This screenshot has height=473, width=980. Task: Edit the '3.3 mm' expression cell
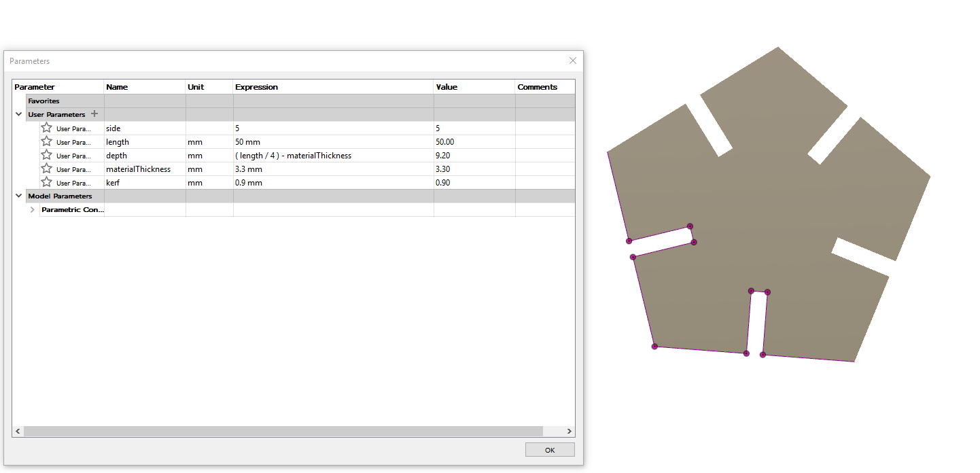click(x=334, y=169)
